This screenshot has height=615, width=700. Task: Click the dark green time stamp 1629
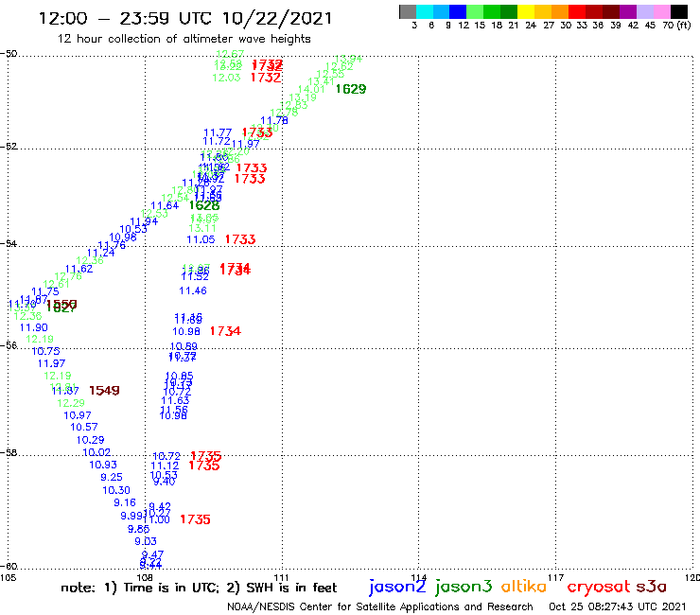(x=351, y=89)
